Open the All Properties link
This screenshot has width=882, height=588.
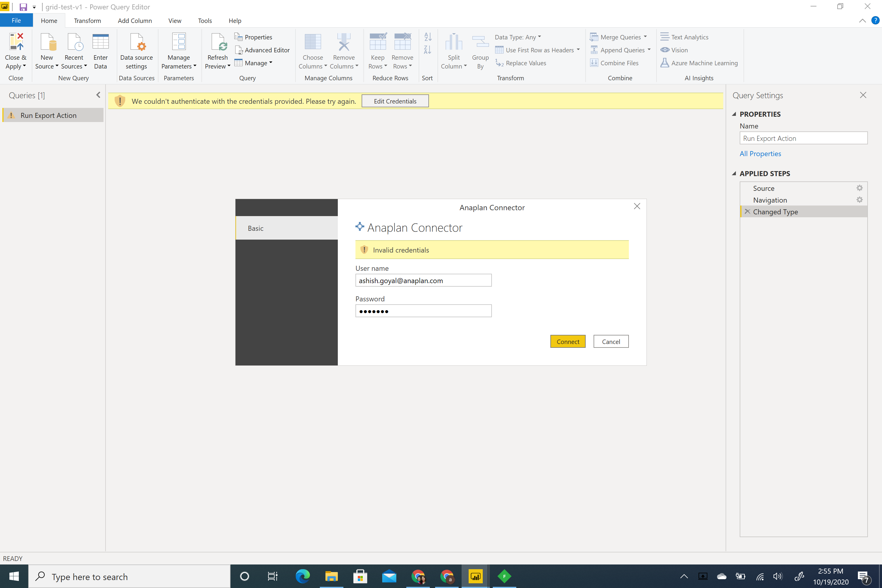[760, 153]
